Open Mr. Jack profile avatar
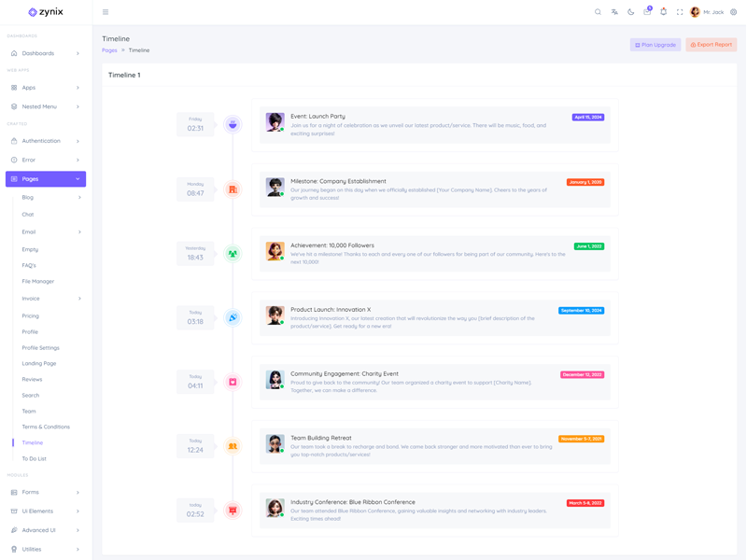 pos(695,12)
